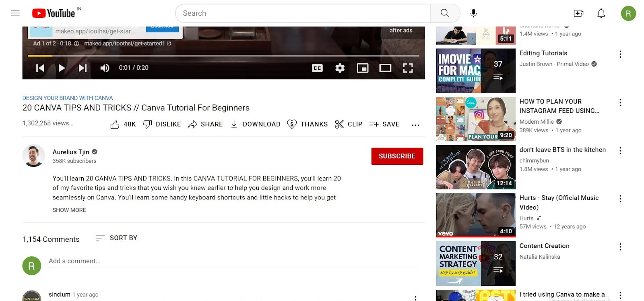Switch to miniplayer mode
The width and height of the screenshot is (644, 301).
[363, 68]
